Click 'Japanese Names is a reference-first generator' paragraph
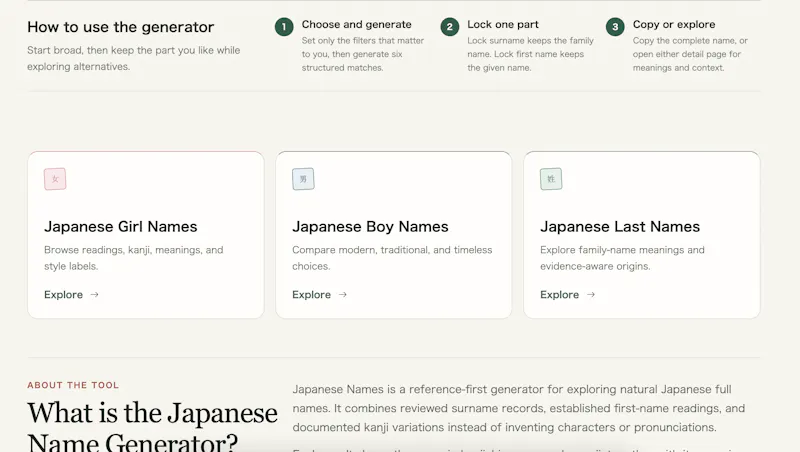 (x=518, y=408)
